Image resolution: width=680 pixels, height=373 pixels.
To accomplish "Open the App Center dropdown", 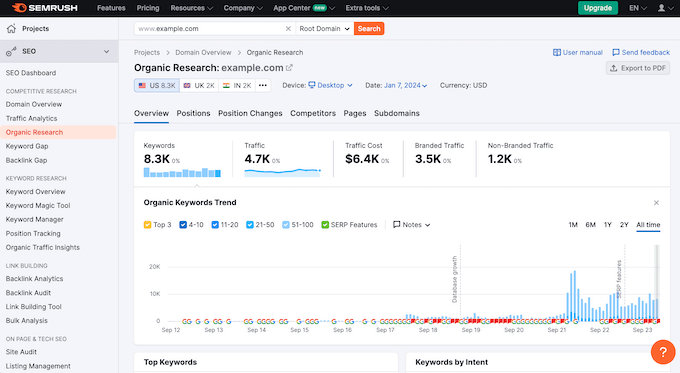I will tap(304, 8).
